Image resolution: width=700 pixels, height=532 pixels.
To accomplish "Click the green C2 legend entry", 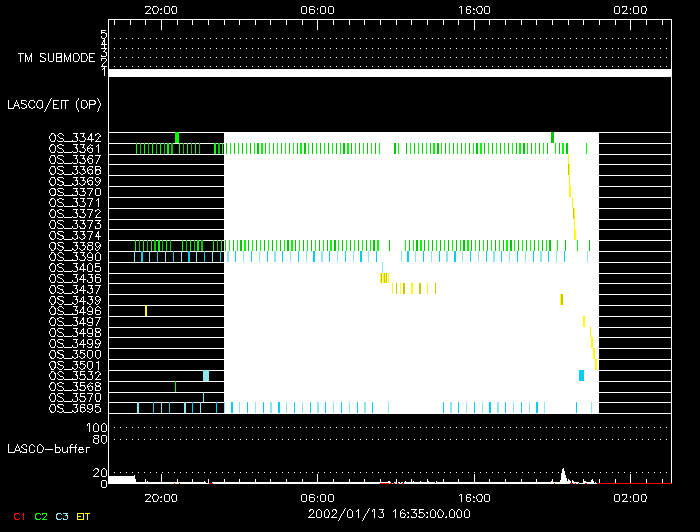I will pyautogui.click(x=41, y=516).
